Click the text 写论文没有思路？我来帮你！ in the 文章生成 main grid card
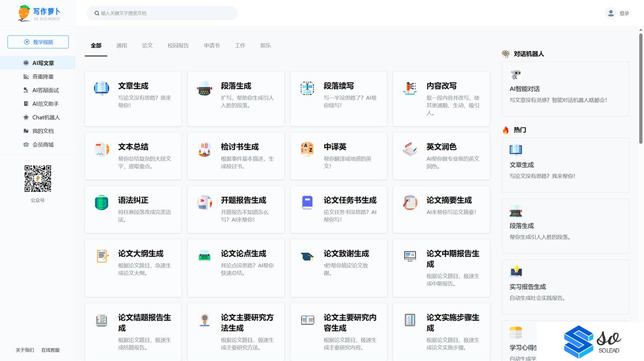The height and width of the screenshot is (361, 644). point(144,102)
